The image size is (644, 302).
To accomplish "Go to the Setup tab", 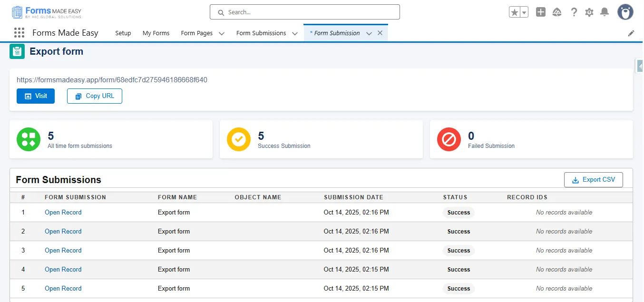I will 123,33.
